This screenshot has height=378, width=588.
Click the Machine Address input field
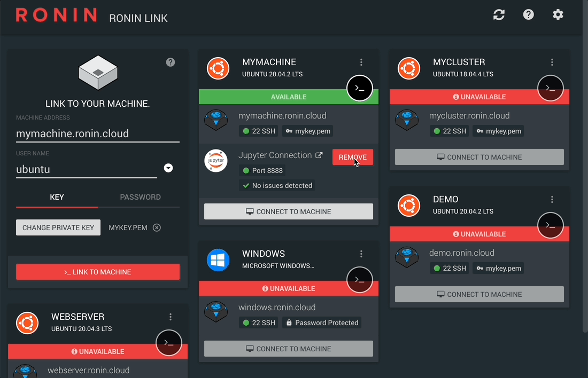pos(98,134)
